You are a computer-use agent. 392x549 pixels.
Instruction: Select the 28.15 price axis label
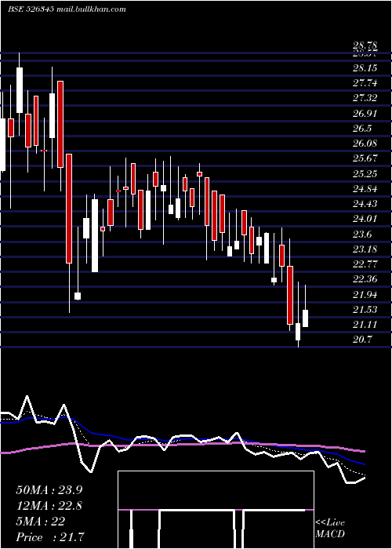pos(365,67)
